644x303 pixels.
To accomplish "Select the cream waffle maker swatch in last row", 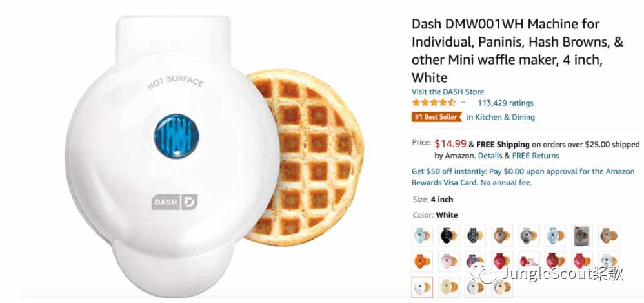I will [449, 287].
